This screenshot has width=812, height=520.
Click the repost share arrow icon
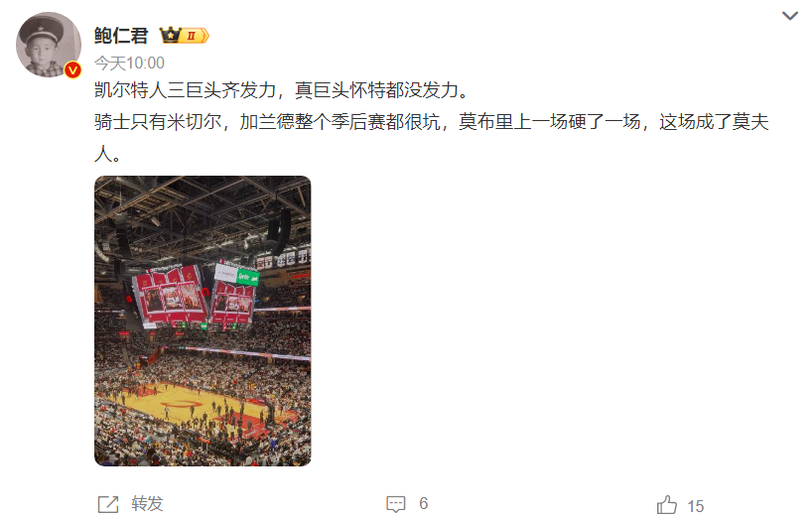click(x=108, y=504)
